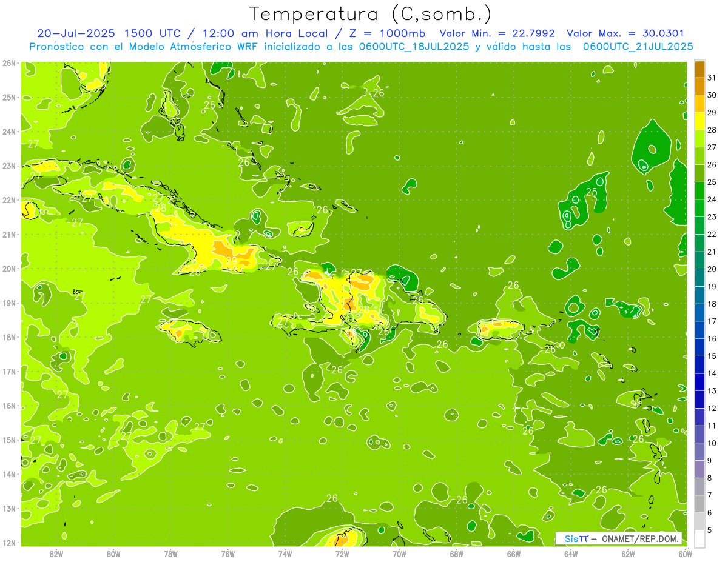This screenshot has width=728, height=562.
Task: Click the legend value '31'
Action: (x=712, y=78)
